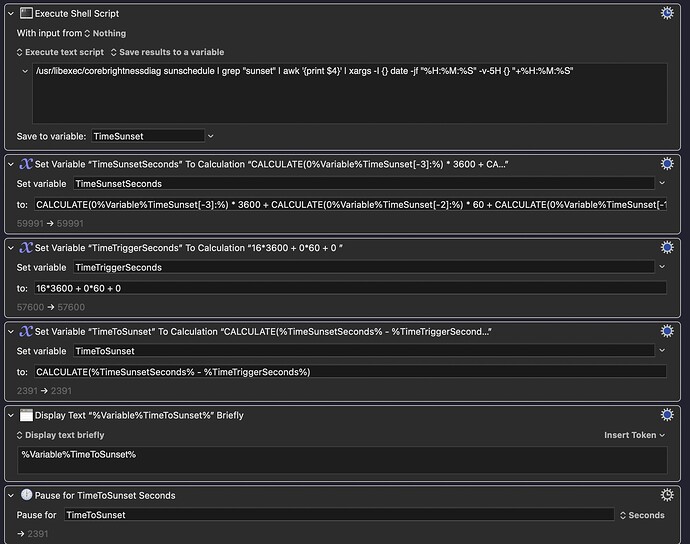Click the "16*3600 + 0*60 + 0" calculation field
Image resolution: width=690 pixels, height=544 pixels.
350,288
